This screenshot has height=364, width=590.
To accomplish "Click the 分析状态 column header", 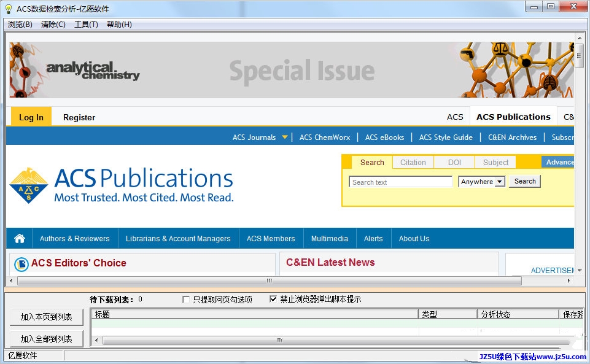I will [x=518, y=314].
